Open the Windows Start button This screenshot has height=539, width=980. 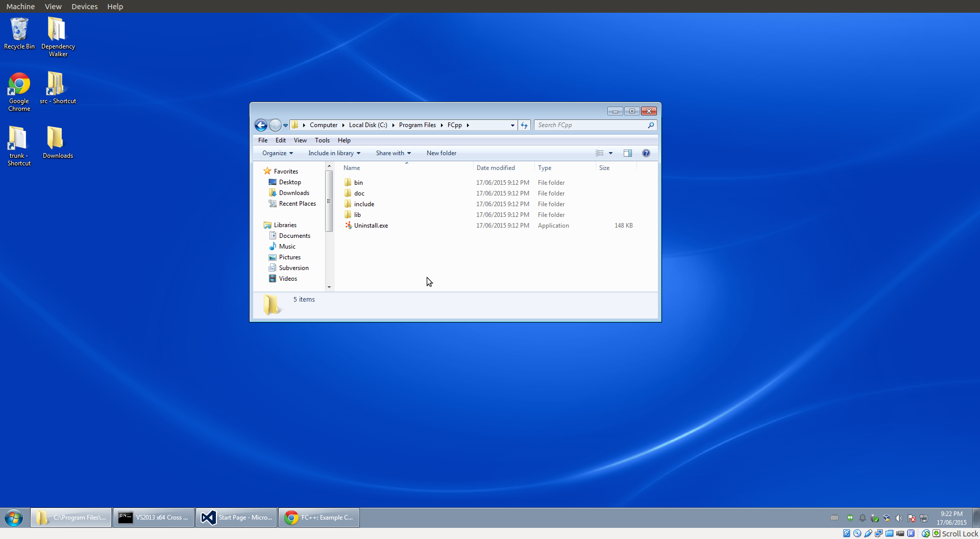point(14,518)
